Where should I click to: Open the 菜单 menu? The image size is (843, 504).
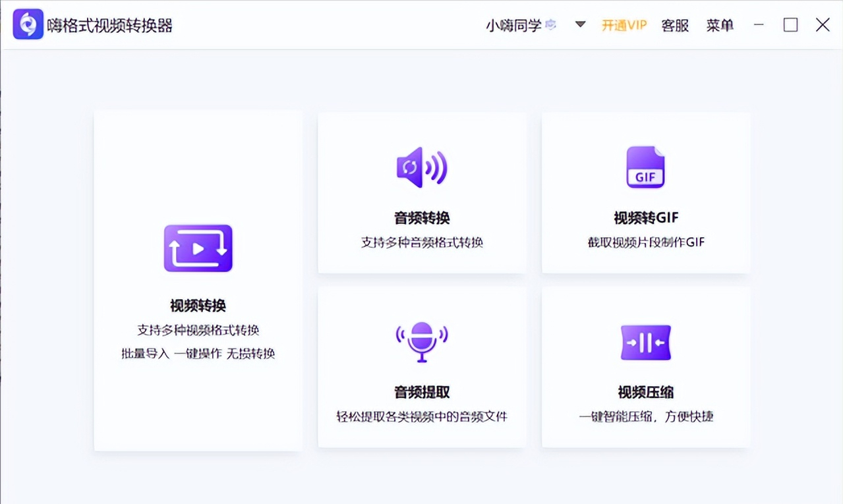coord(720,25)
